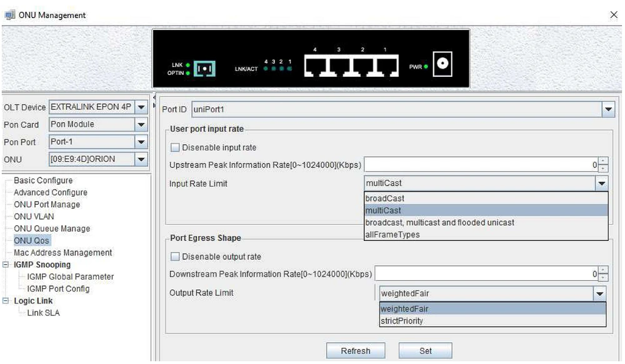Enable the Disenable input rate checkbox
The image size is (625, 364).
tap(175, 148)
